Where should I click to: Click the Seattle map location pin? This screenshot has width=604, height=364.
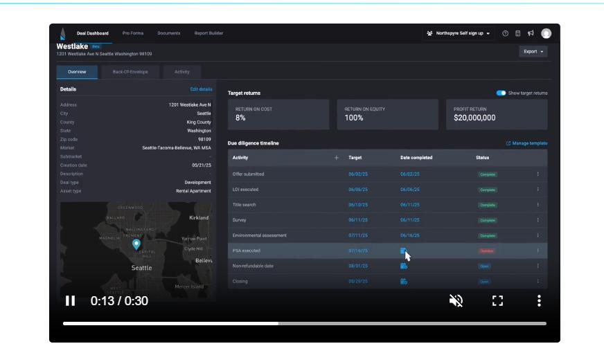(x=136, y=244)
